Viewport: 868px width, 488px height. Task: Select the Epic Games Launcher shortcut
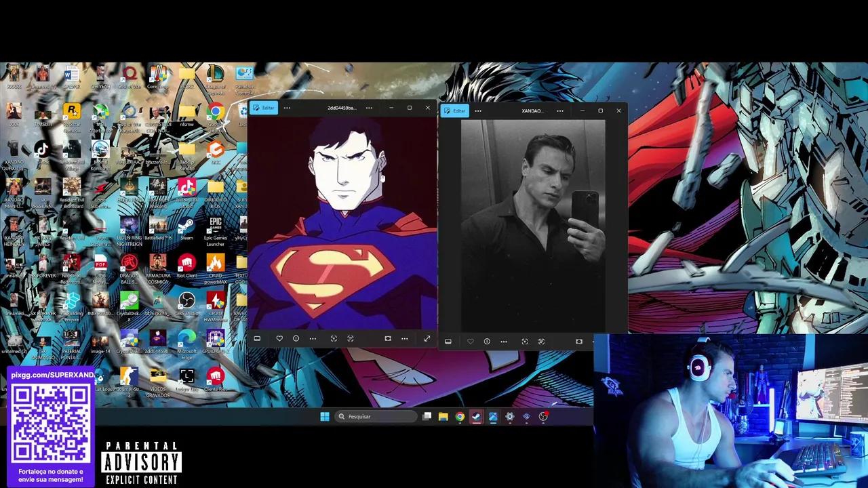(x=216, y=230)
